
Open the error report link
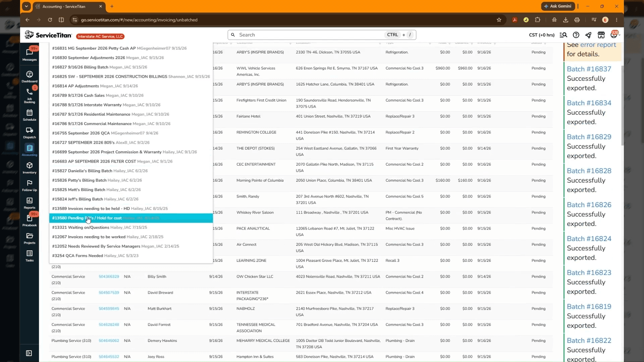pyautogui.click(x=598, y=45)
